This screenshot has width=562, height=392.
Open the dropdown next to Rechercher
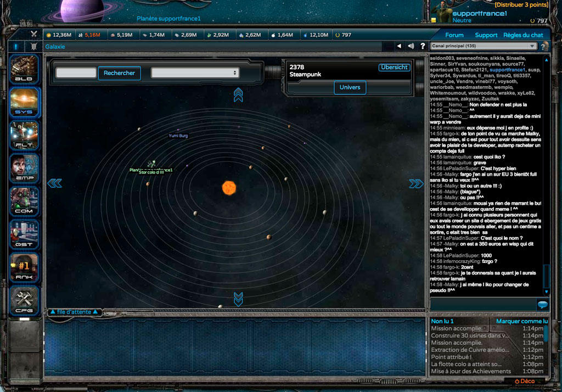(195, 73)
